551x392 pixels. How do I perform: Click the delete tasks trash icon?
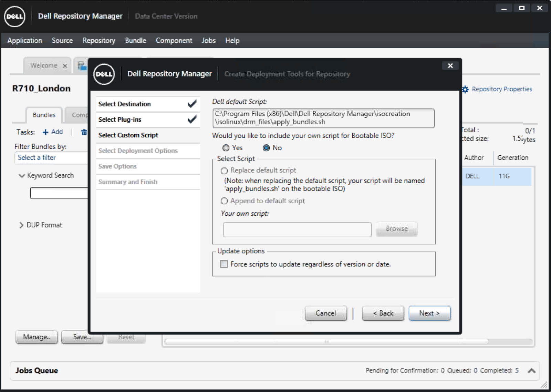point(84,132)
